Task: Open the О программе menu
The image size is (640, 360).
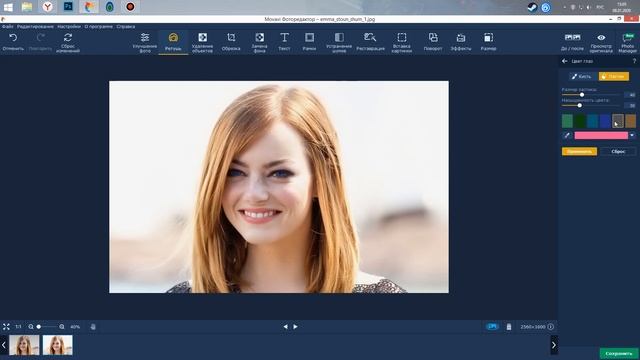Action: click(x=98, y=27)
